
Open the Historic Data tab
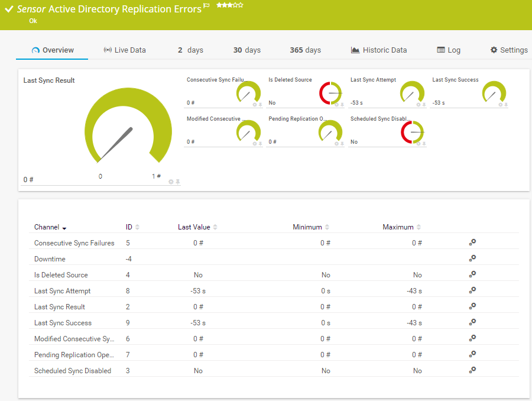click(378, 50)
